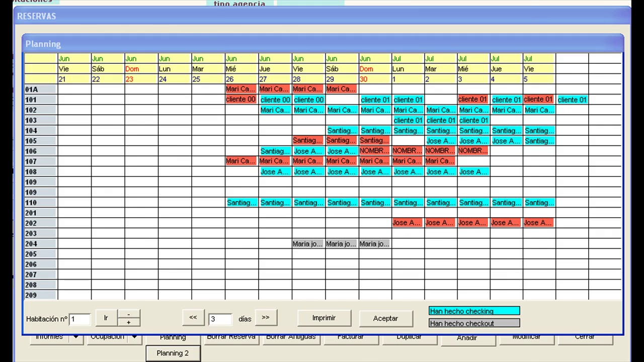The height and width of the screenshot is (362, 644).
Task: Select the rightmost cliente 01 booking in room 101
Action: (x=572, y=100)
